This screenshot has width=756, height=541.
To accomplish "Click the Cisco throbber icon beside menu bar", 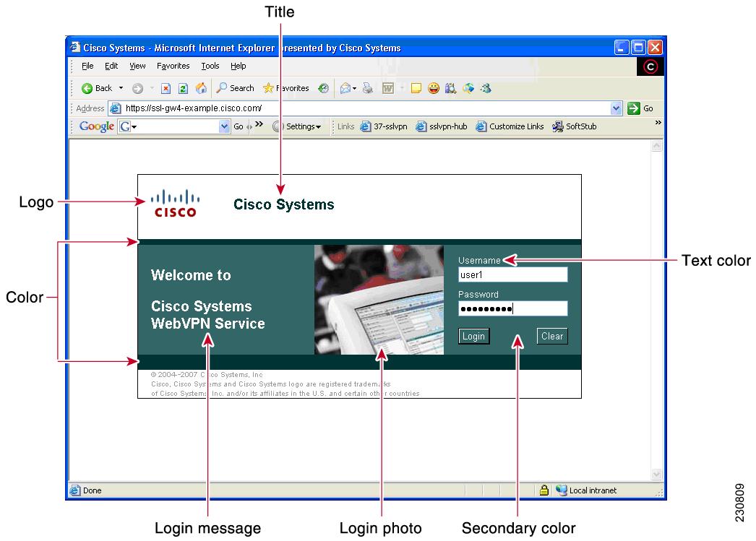I will (x=650, y=66).
